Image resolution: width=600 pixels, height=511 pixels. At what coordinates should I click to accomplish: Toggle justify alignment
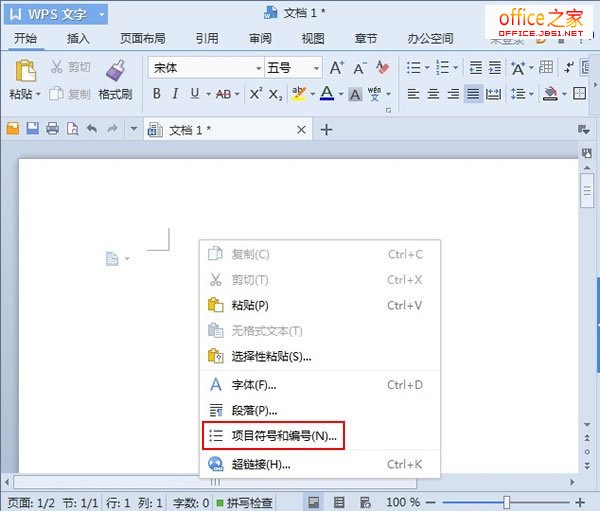pyautogui.click(x=473, y=94)
